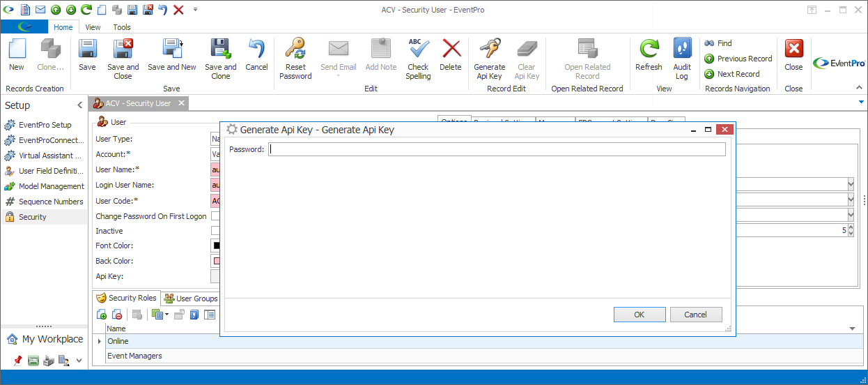
Task: Click the ribbon Close button icon
Action: tap(793, 49)
